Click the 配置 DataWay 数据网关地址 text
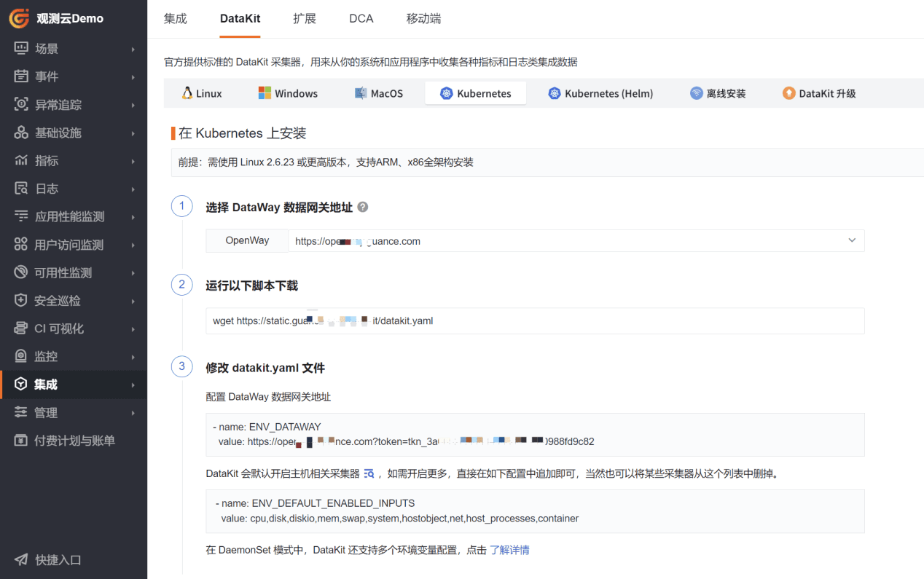 (268, 397)
